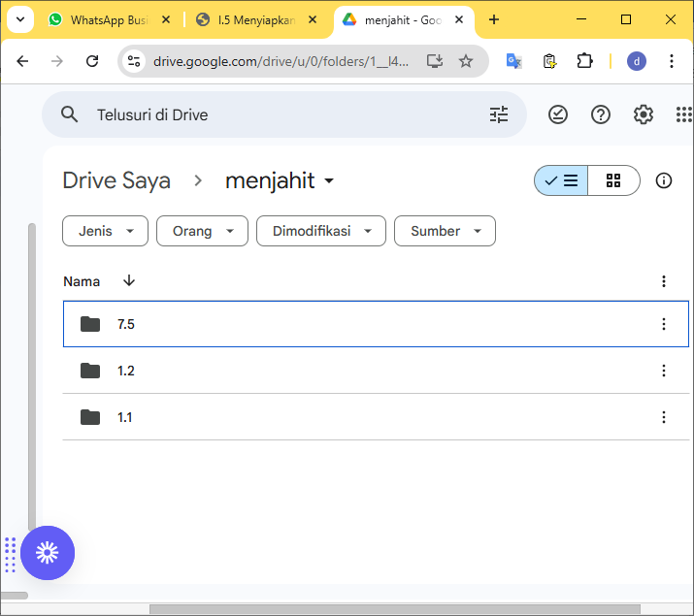The width and height of the screenshot is (694, 616).
Task: Open the Google apps grid icon
Action: (683, 114)
